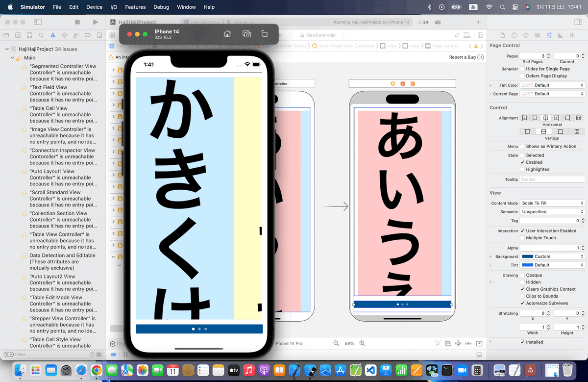Click the Alpha value field
588x382 pixels.
tap(549, 248)
